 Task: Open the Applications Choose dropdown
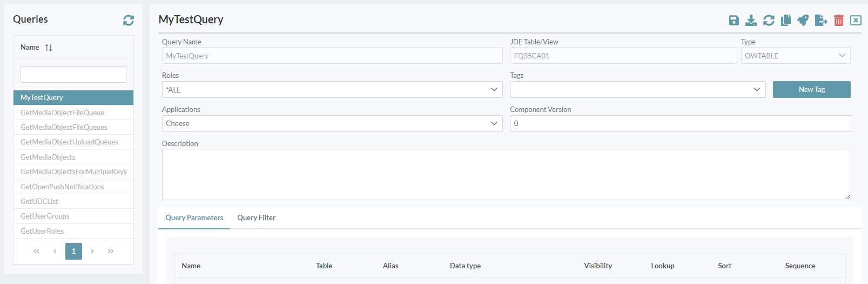coord(332,124)
